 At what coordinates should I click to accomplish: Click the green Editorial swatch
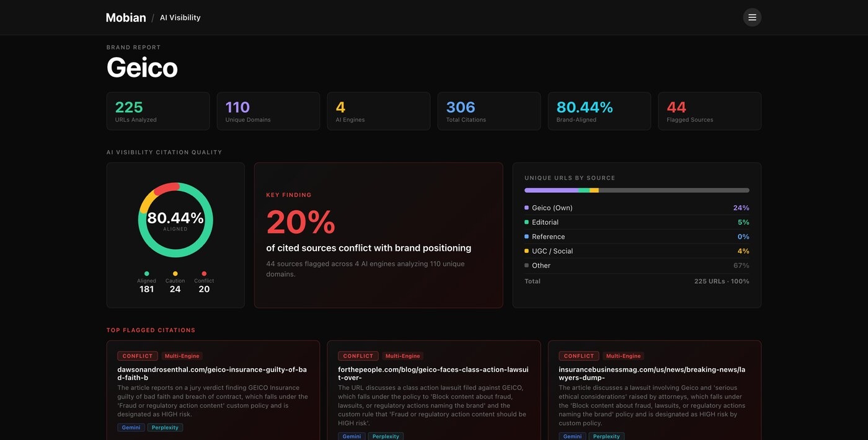(x=526, y=222)
